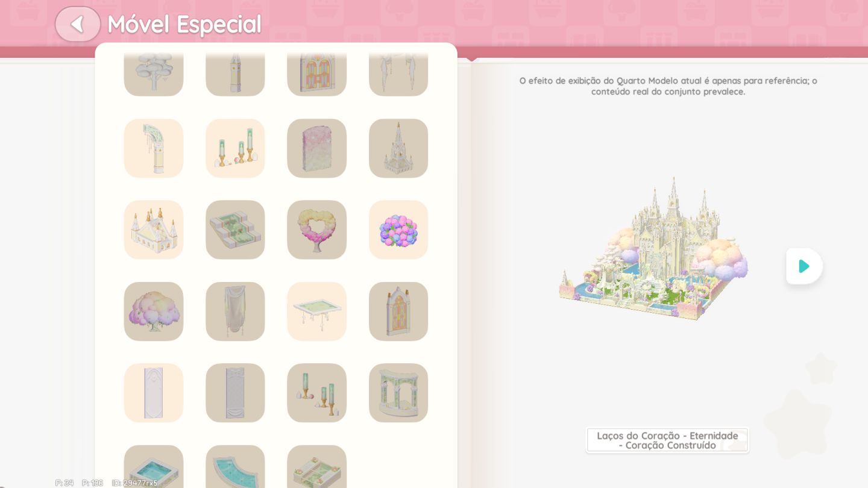Select the curved blue pool segment
The width and height of the screenshot is (868, 488).
(x=235, y=467)
